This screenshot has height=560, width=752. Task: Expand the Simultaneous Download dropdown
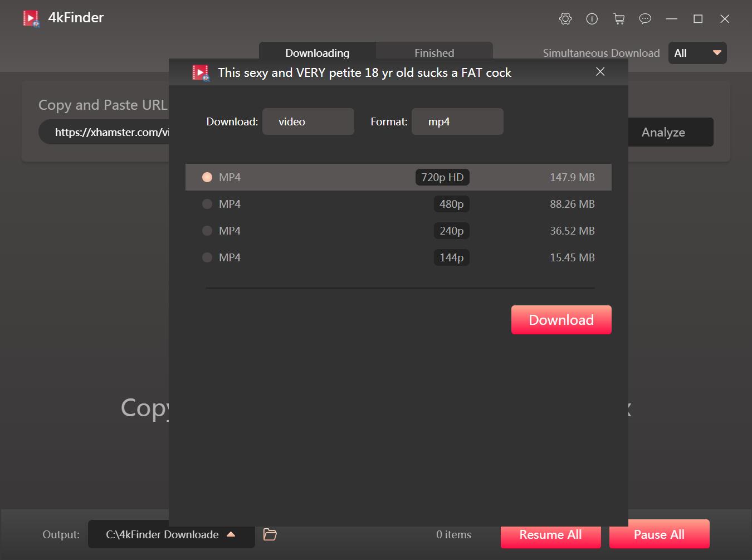(x=697, y=53)
